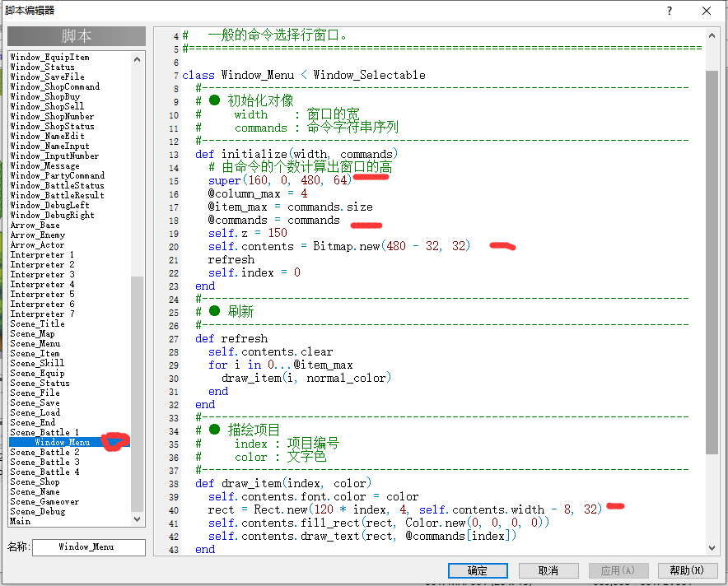
Task: Click code line 'self.index = 0'
Action: [x=254, y=272]
